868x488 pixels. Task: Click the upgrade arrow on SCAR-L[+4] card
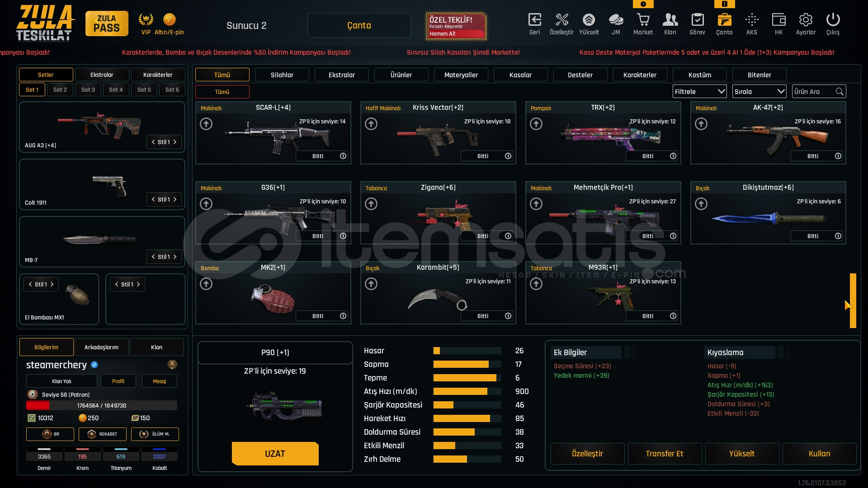tap(206, 124)
